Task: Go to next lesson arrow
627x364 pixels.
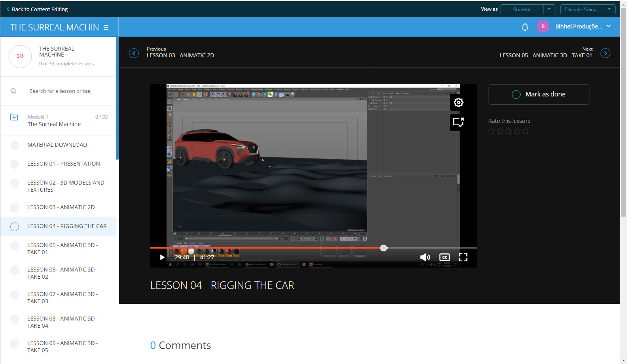Action: [605, 53]
